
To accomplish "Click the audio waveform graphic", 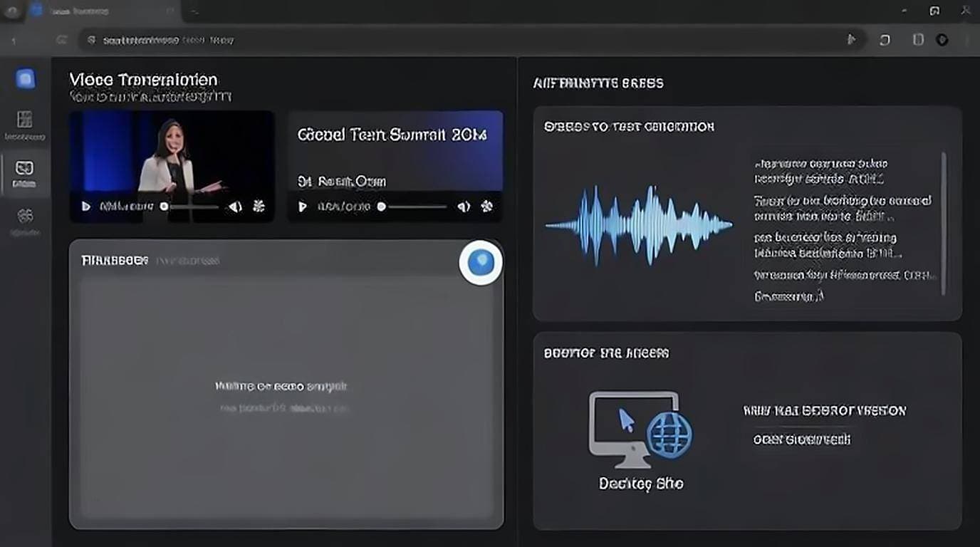I will click(x=639, y=225).
